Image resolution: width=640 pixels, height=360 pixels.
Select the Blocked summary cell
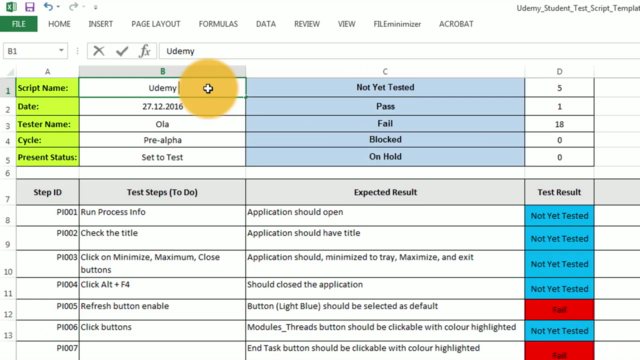(385, 140)
